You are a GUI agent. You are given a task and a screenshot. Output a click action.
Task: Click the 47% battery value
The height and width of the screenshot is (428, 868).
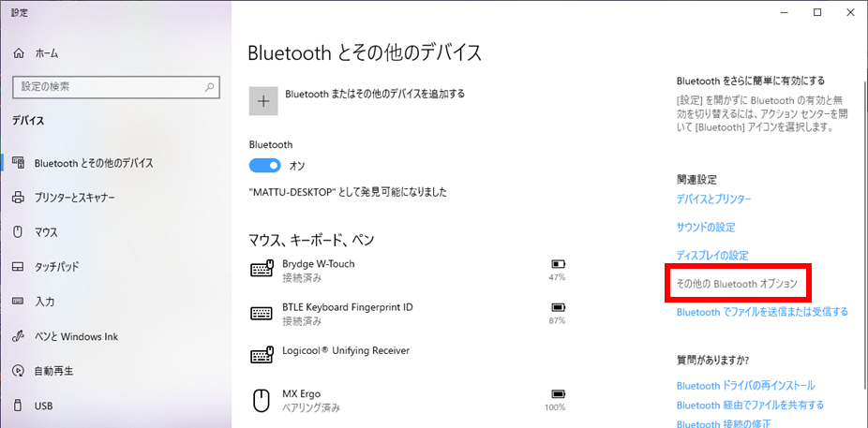[x=557, y=277]
